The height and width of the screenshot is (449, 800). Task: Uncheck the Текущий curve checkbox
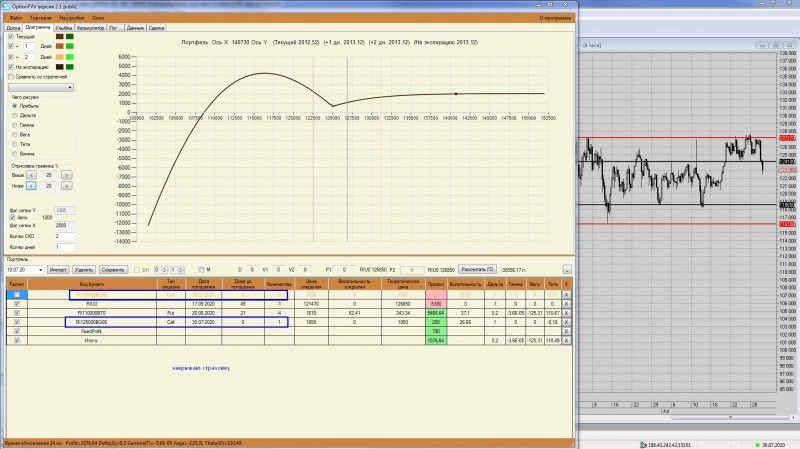pyautogui.click(x=11, y=37)
